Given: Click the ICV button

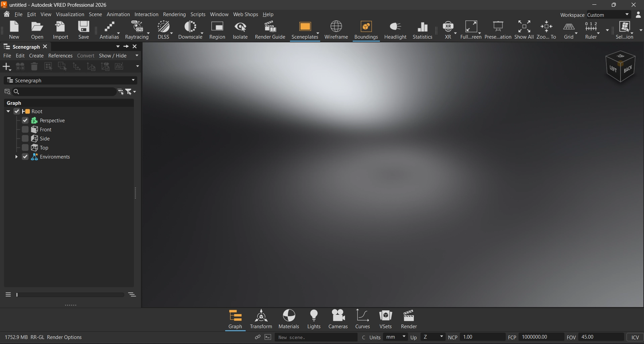Looking at the screenshot, I should (x=635, y=337).
